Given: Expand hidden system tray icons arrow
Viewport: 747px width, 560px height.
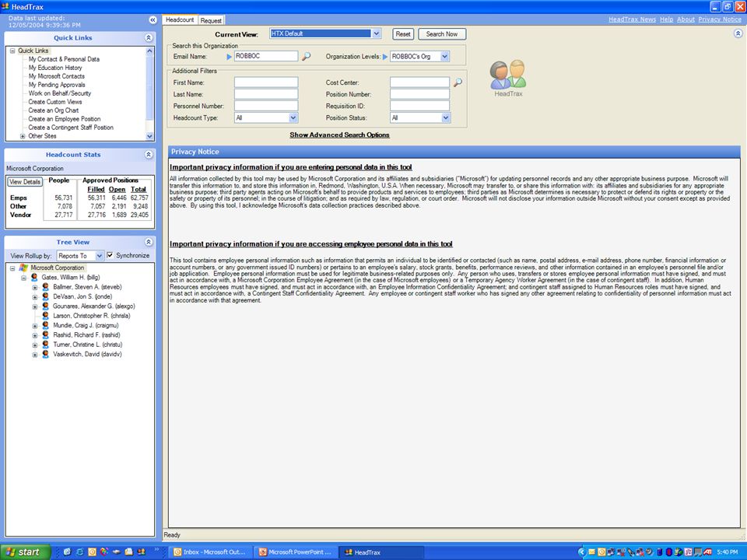Looking at the screenshot, I should (582, 552).
